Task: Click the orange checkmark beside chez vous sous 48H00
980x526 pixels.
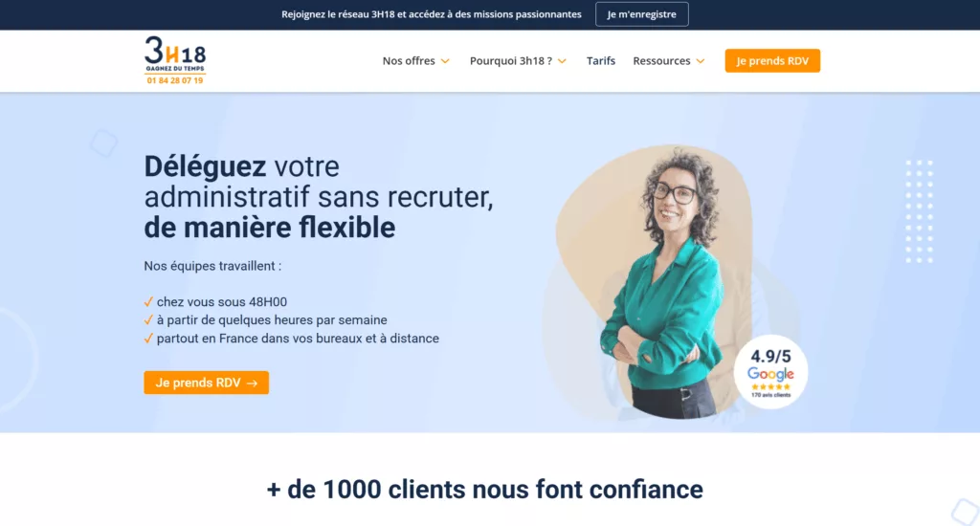Action: click(148, 301)
